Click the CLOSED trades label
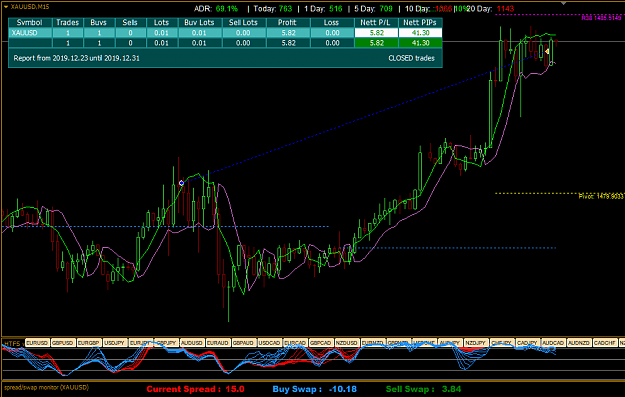Viewport: 625px width, 397px height. 411,58
